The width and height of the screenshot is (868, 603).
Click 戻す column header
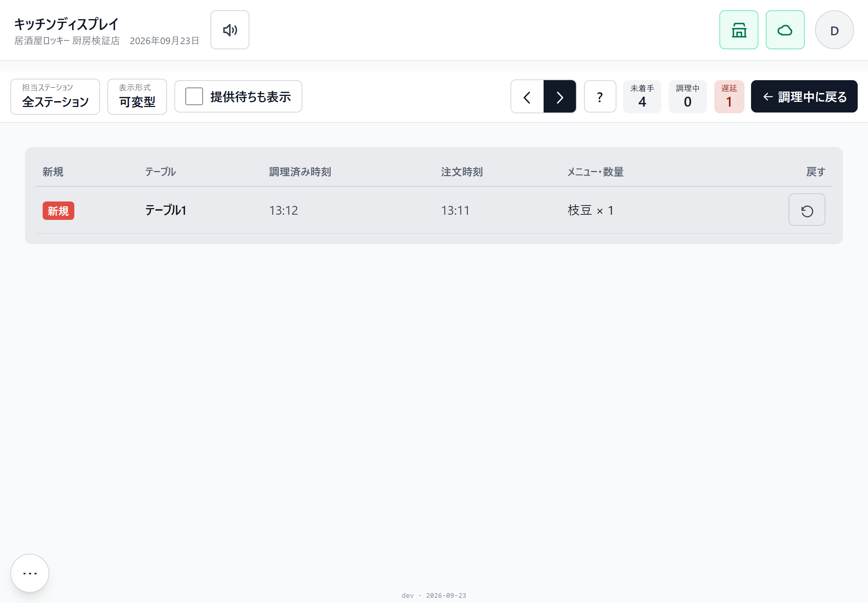pyautogui.click(x=815, y=172)
